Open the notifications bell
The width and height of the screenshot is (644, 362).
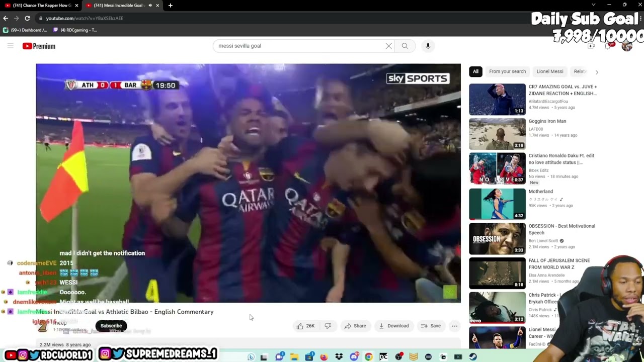click(x=608, y=46)
